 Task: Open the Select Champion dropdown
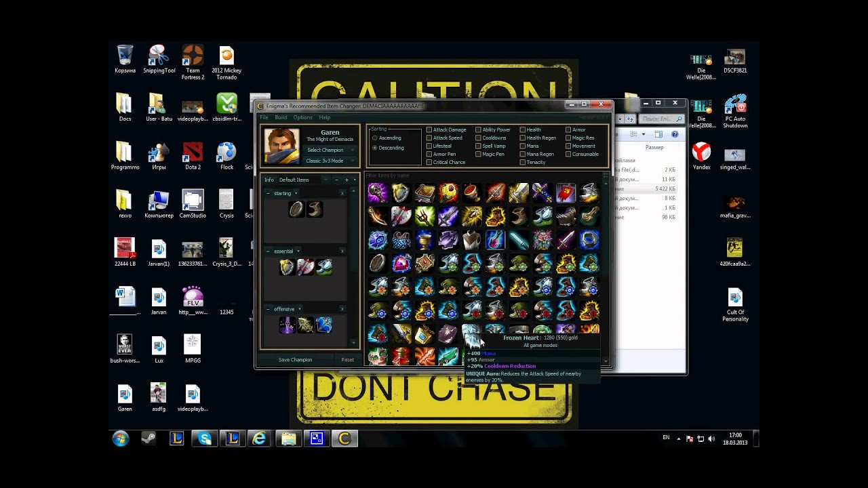click(x=330, y=150)
